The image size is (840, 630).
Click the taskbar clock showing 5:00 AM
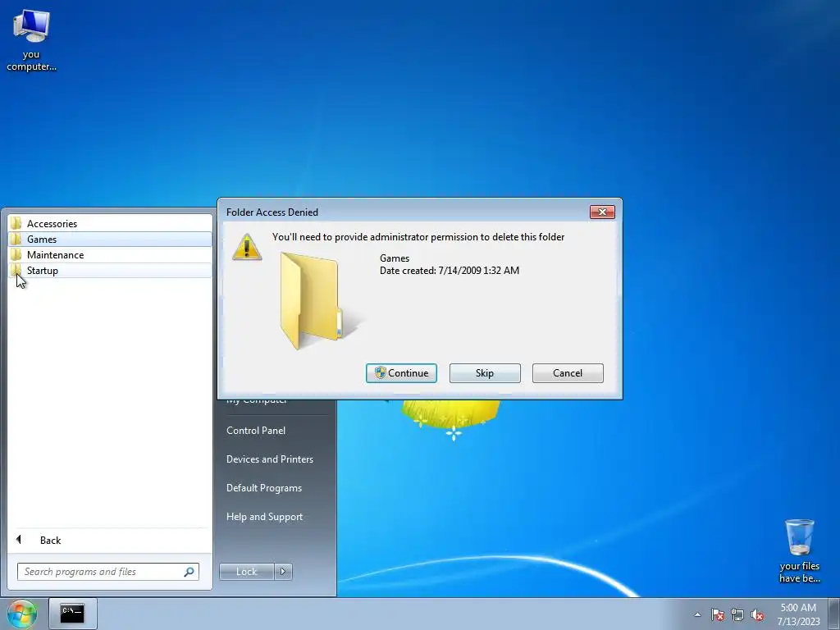pos(798,614)
